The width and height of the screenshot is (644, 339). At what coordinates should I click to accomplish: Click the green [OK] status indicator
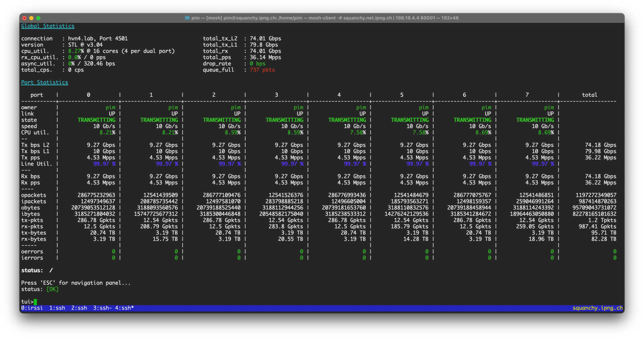point(52,289)
